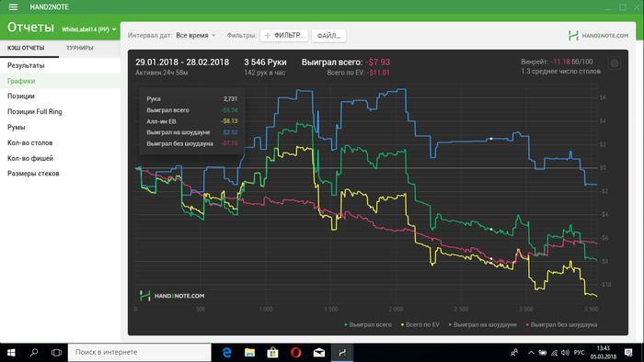Click white data point on blue showdown line

point(491,139)
